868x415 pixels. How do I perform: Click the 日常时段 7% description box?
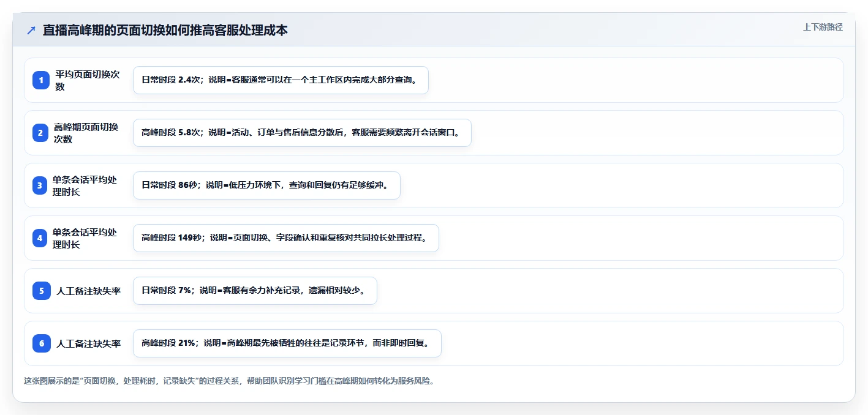255,291
